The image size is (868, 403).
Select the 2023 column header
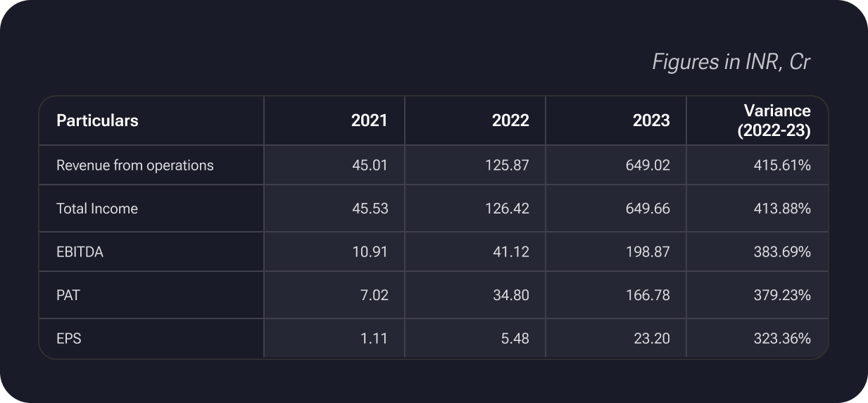pyautogui.click(x=651, y=120)
